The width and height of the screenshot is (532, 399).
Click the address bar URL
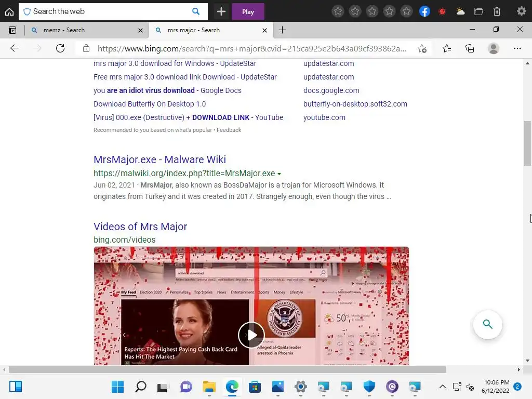point(252,48)
